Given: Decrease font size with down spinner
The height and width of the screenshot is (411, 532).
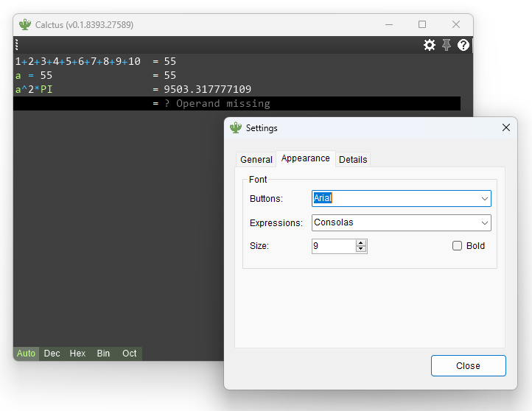Looking at the screenshot, I should pyautogui.click(x=361, y=249).
